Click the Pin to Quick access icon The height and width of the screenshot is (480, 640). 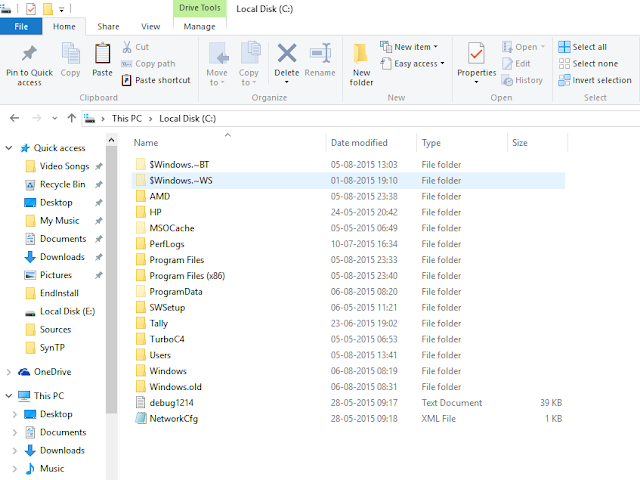click(29, 53)
